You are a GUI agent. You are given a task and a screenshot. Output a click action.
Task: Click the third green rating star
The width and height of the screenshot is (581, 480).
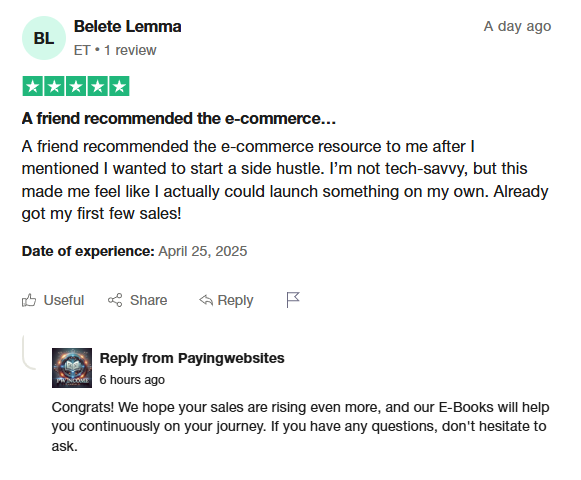point(76,86)
